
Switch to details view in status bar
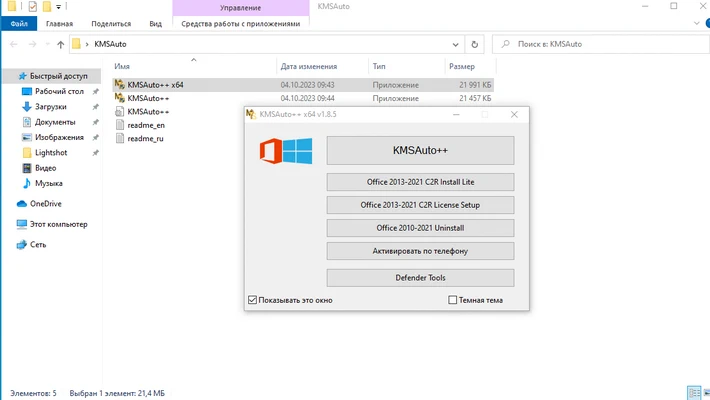pyautogui.click(x=693, y=393)
